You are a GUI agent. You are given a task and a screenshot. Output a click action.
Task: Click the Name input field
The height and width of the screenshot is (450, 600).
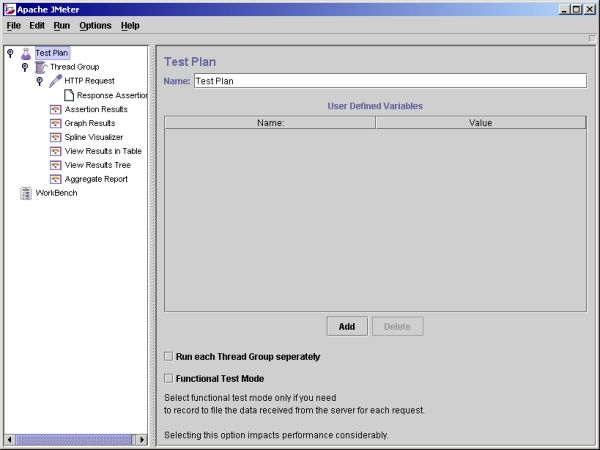[x=389, y=81]
